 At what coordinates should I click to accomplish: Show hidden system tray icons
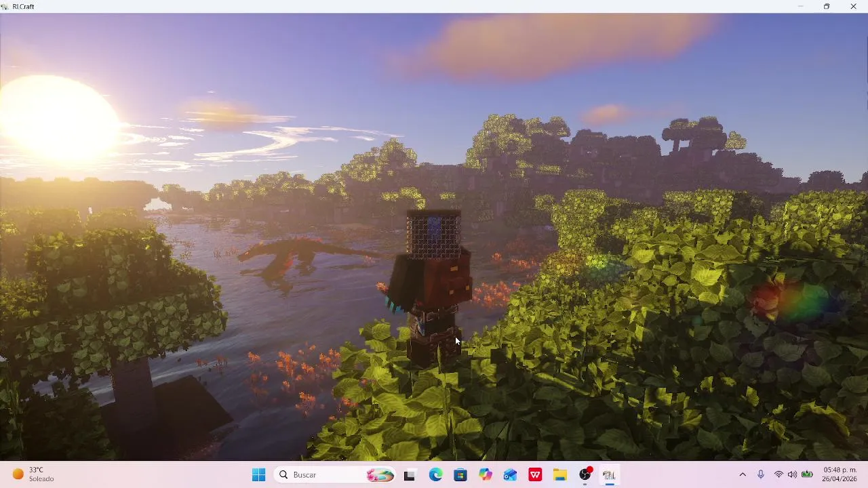point(743,475)
